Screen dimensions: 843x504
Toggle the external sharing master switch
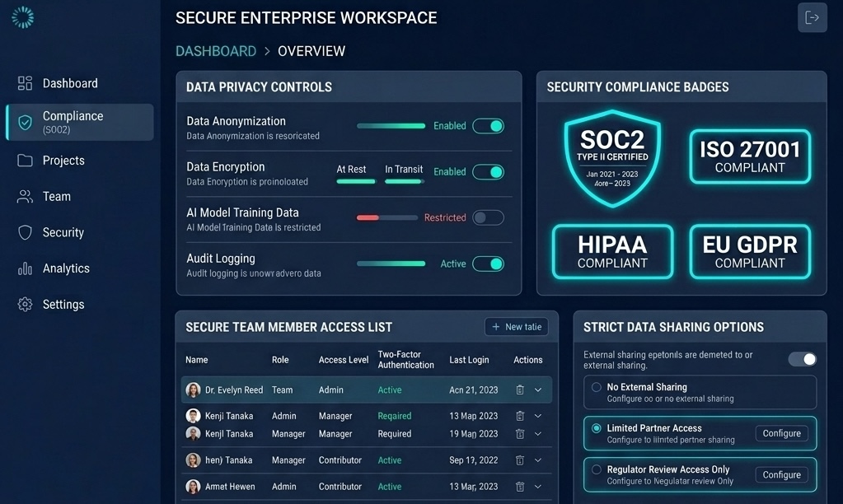click(x=803, y=359)
